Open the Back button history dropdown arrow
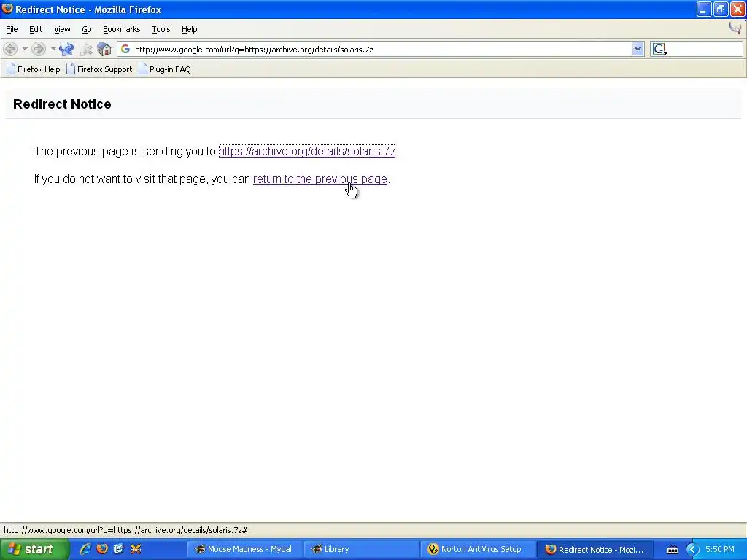Image resolution: width=747 pixels, height=560 pixels. click(x=25, y=49)
